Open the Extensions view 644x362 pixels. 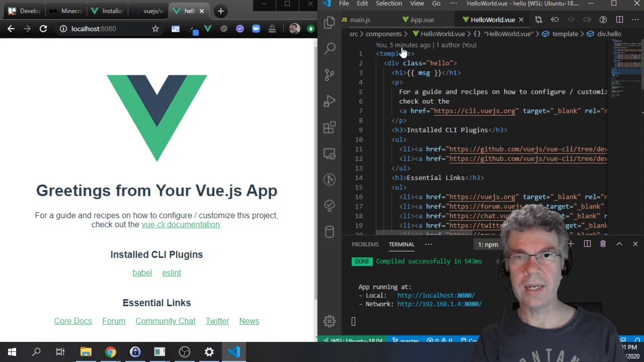(x=330, y=127)
